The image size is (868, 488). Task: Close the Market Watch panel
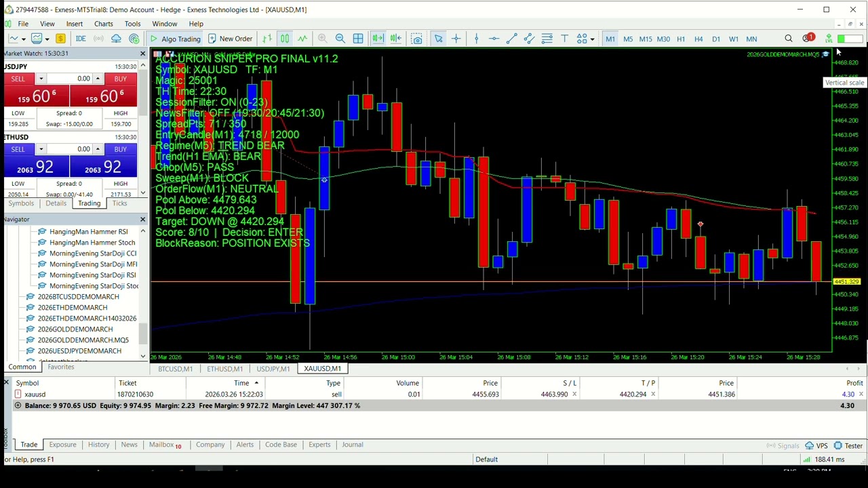142,54
